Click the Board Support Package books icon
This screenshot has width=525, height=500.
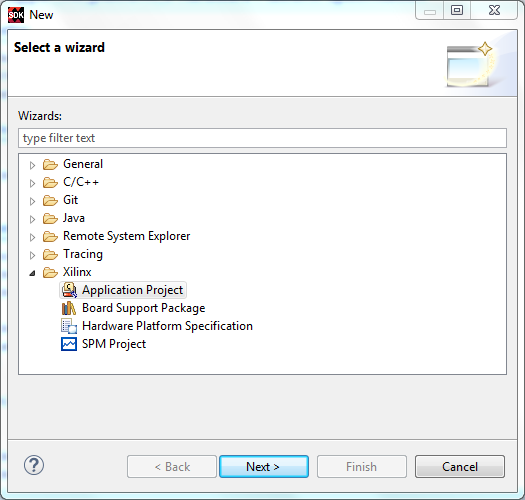[69, 308]
